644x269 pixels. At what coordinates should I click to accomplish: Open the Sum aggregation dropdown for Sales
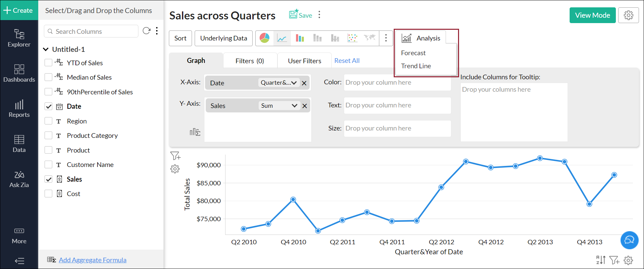tap(279, 106)
